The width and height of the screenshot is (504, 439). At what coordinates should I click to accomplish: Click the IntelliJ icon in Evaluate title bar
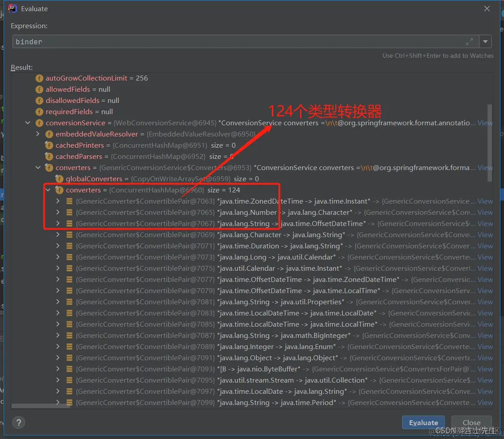click(12, 9)
